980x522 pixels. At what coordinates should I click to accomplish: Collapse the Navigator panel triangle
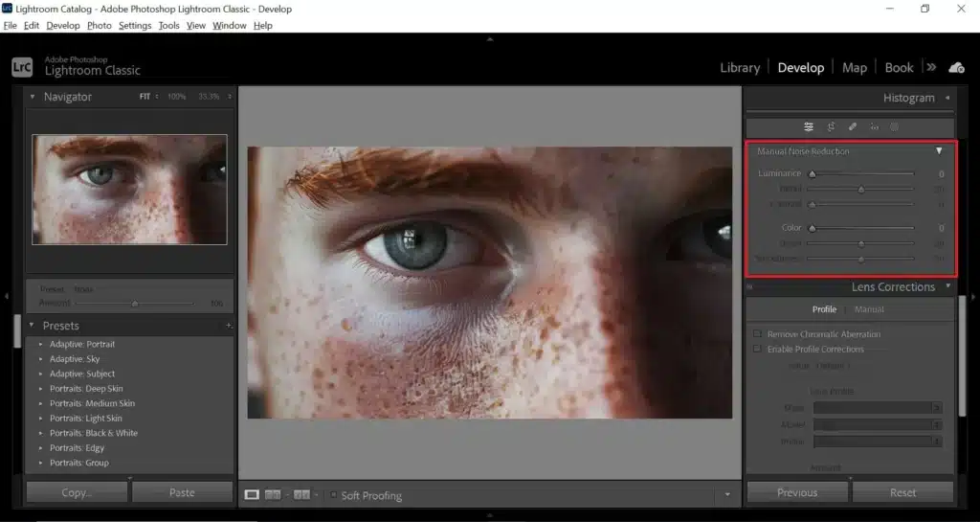click(33, 97)
